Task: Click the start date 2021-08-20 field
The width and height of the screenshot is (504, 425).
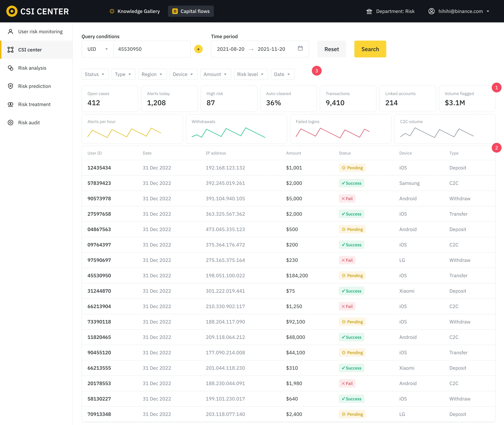Action: tap(230, 49)
